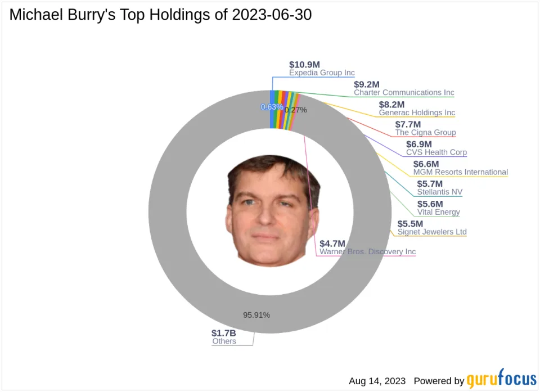Click the '$8.2M' value label
Viewport: 540px width, 392px height.
(391, 105)
